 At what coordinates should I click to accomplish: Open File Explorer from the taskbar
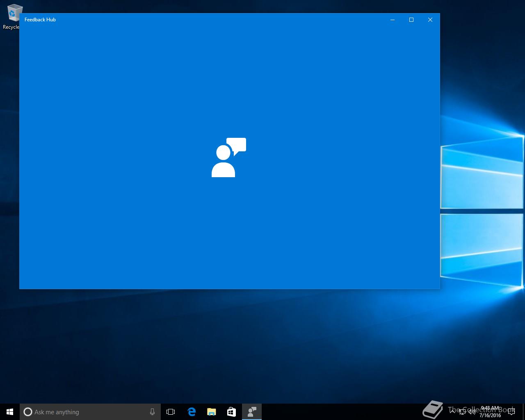click(211, 412)
